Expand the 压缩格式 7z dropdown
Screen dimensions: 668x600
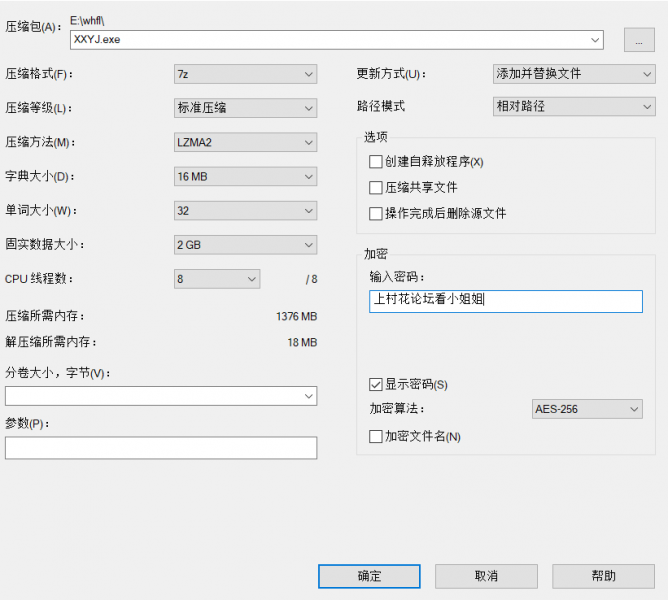245,74
